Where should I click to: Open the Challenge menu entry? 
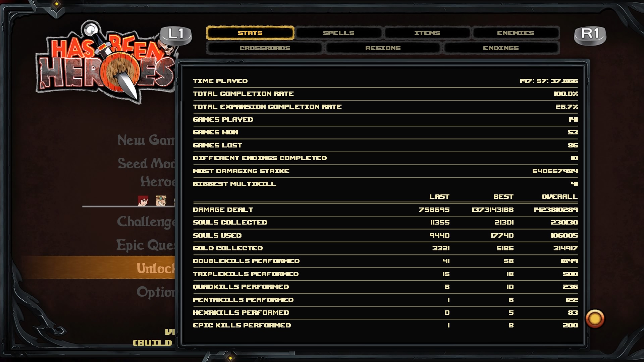(146, 222)
